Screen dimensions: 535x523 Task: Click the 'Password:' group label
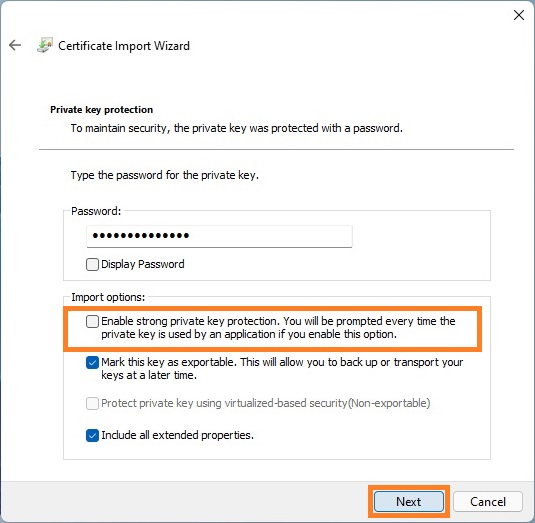click(96, 211)
